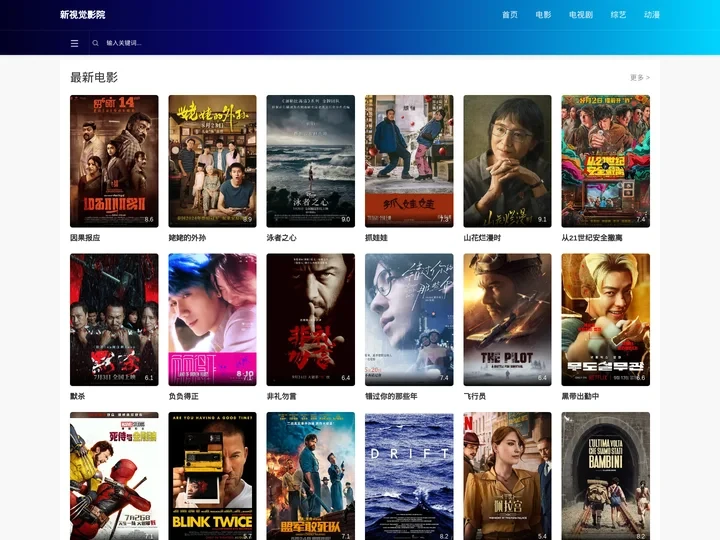This screenshot has height=540, width=720.
Task: Open the DRIFT ocean poster
Action: pyautogui.click(x=409, y=476)
